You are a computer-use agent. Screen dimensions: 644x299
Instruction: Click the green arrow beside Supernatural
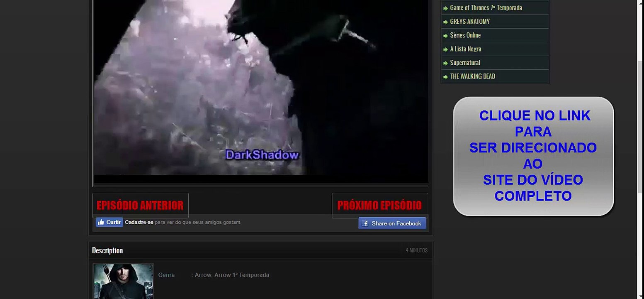tap(445, 63)
